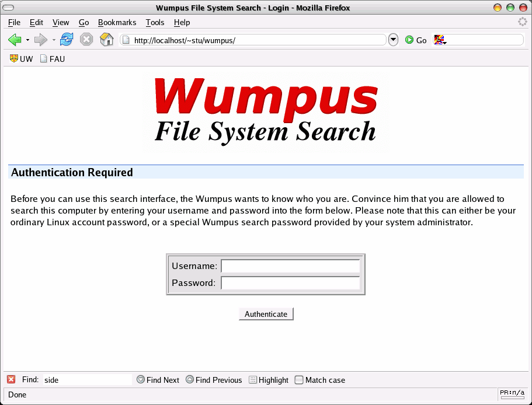Viewport: 532px width, 405px height.
Task: Open the Back button history dropdown
Action: click(27, 40)
